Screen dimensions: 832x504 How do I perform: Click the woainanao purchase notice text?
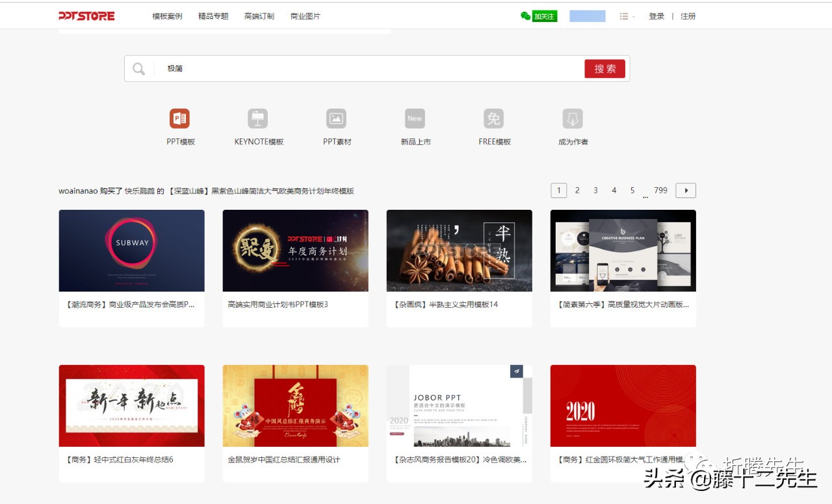click(206, 191)
